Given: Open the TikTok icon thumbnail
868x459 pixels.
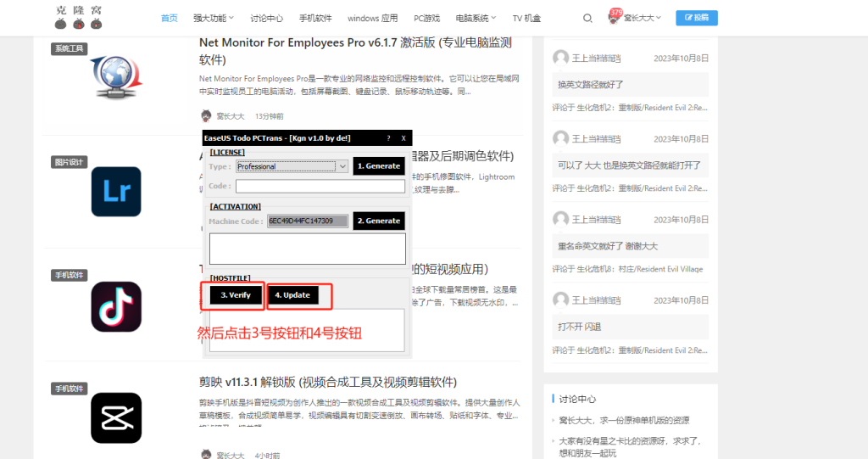Looking at the screenshot, I should coord(116,306).
